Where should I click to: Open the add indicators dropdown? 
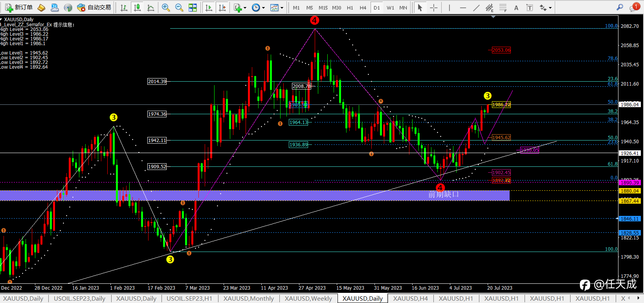coord(240,7)
